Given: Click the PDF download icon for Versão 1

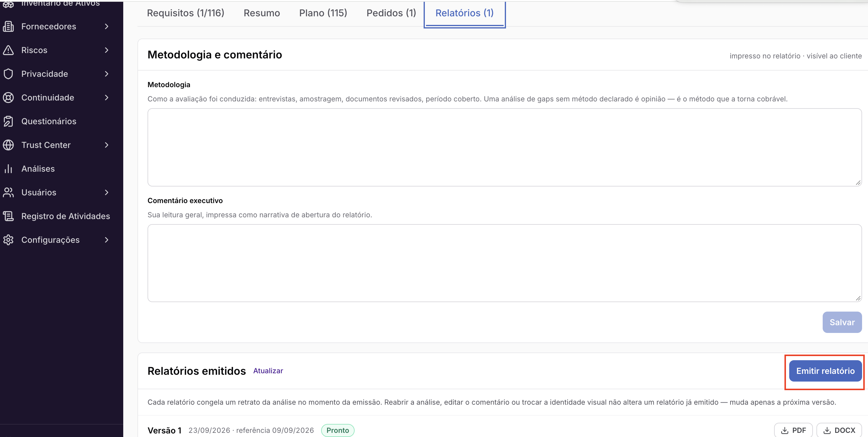Looking at the screenshot, I should tap(785, 430).
